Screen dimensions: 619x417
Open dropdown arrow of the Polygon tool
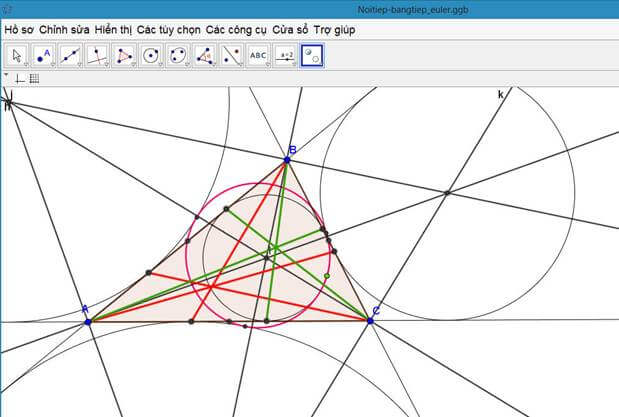133,65
